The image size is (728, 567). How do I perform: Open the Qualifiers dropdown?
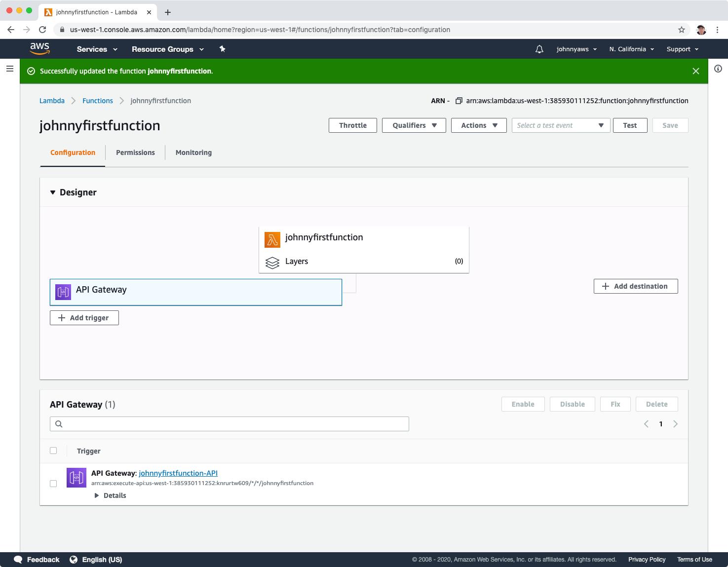[414, 125]
